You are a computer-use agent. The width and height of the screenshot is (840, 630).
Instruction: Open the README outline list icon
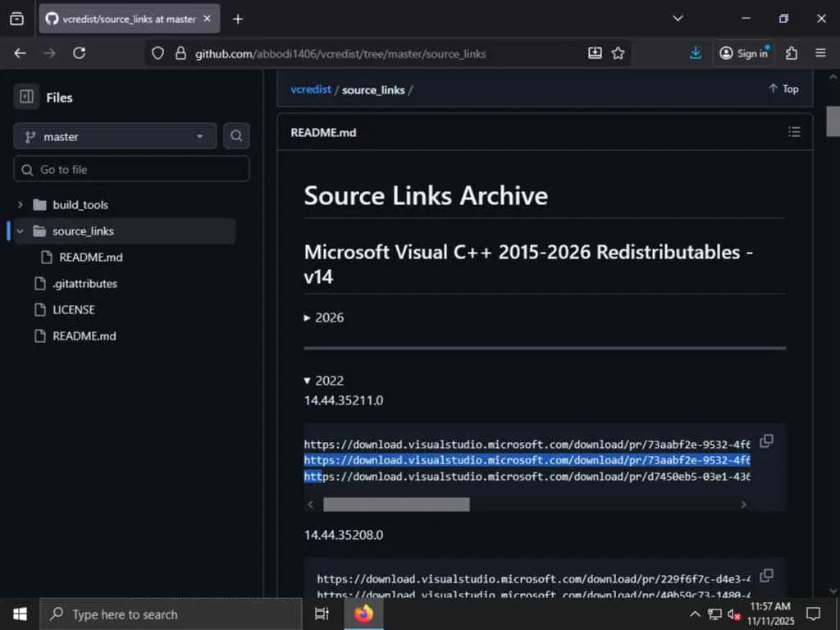pos(794,132)
